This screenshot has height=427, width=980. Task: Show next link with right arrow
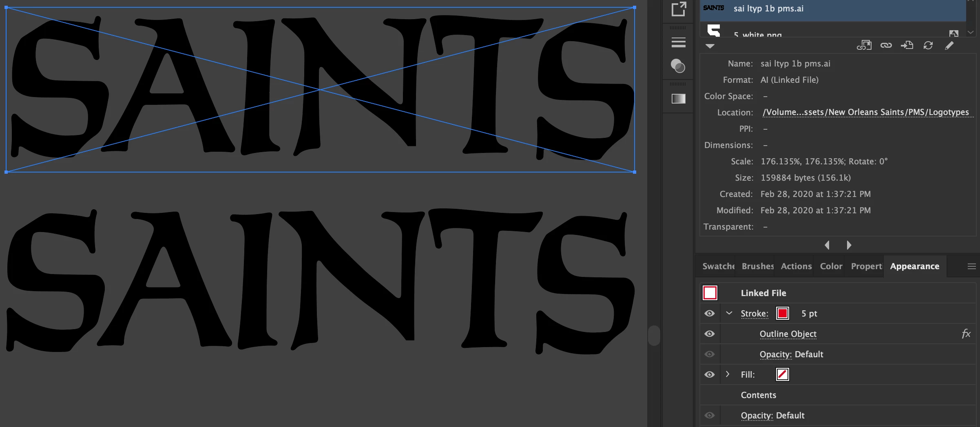[x=849, y=245]
